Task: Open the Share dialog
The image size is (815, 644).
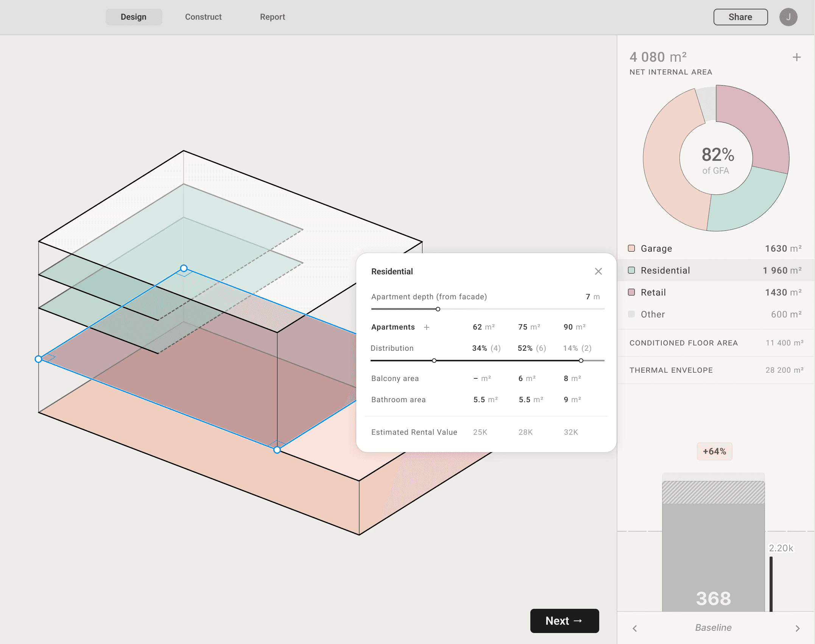Action: pyautogui.click(x=740, y=17)
